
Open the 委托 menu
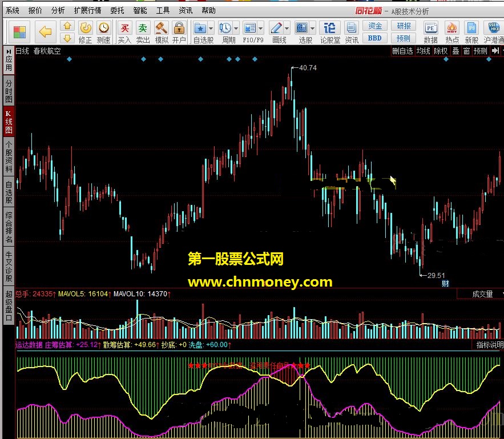coord(117,11)
